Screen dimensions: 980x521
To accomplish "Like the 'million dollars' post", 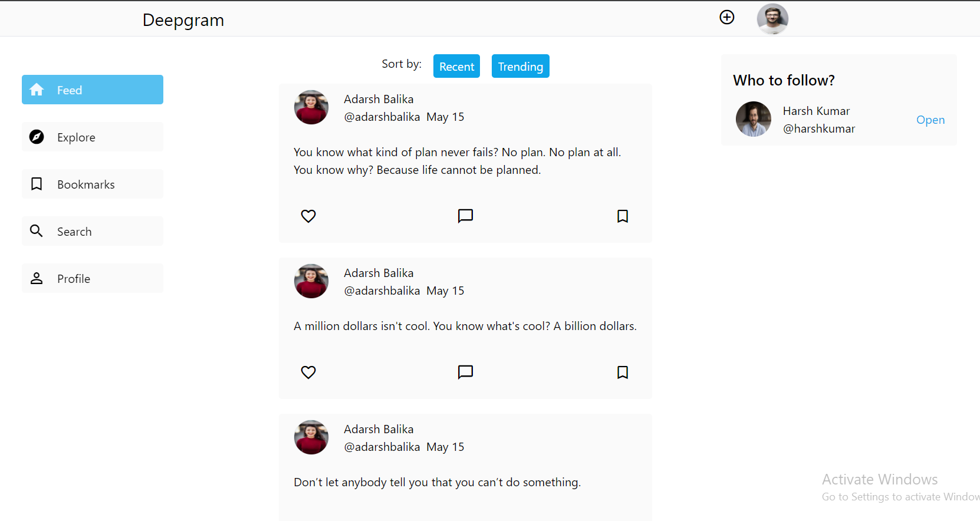I will [x=308, y=372].
